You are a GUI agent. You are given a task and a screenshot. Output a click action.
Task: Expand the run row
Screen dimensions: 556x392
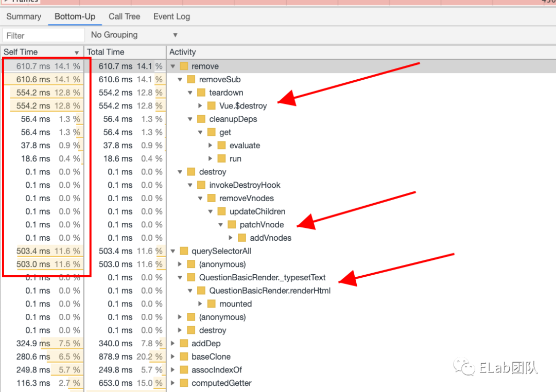(x=211, y=158)
